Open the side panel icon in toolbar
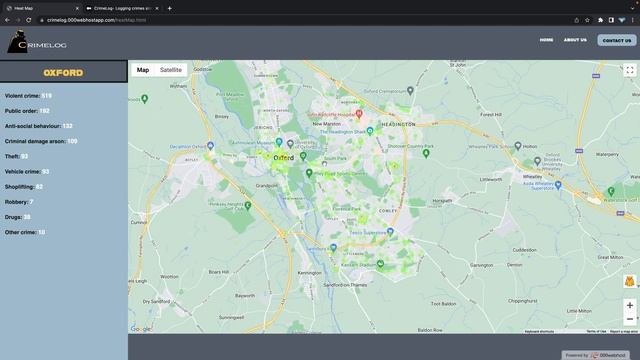Screen dimensions: 640x360 coord(611,20)
